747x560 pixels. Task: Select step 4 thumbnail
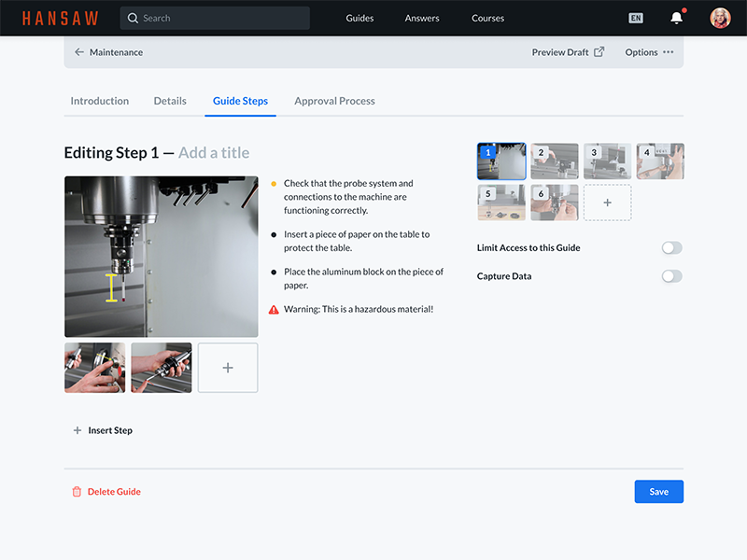click(x=660, y=161)
